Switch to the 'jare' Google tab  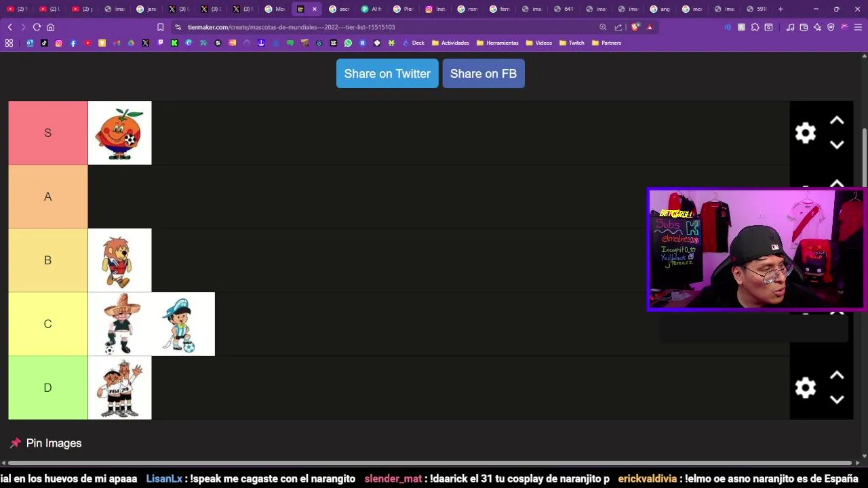point(146,9)
